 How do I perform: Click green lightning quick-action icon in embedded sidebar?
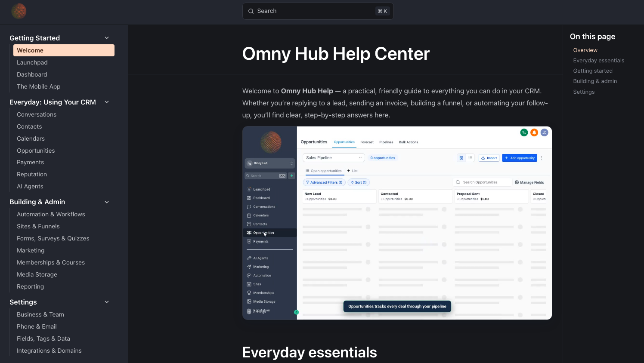291,175
